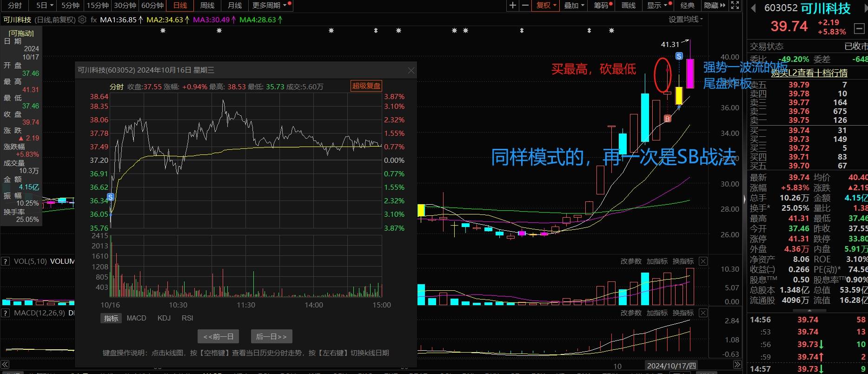This screenshot has width=868, height=374.
Task: Select 指标 tab in intraday popup
Action: pyautogui.click(x=111, y=318)
